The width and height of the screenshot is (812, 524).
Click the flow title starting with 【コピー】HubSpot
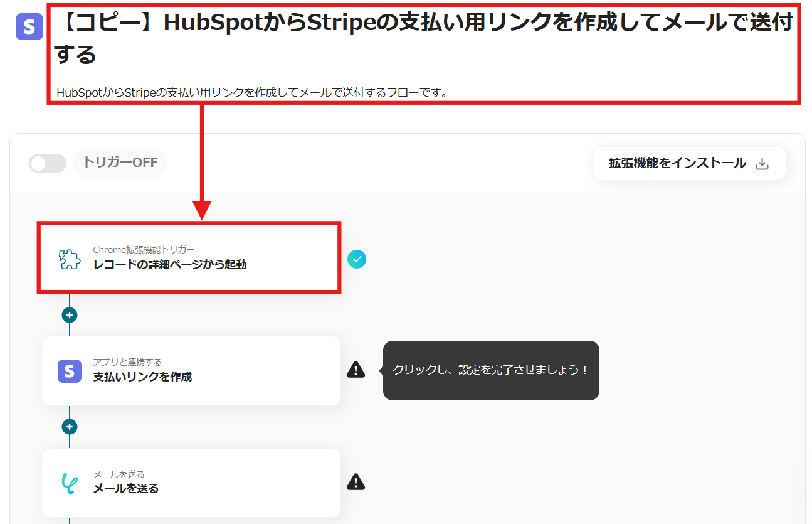pos(424,39)
